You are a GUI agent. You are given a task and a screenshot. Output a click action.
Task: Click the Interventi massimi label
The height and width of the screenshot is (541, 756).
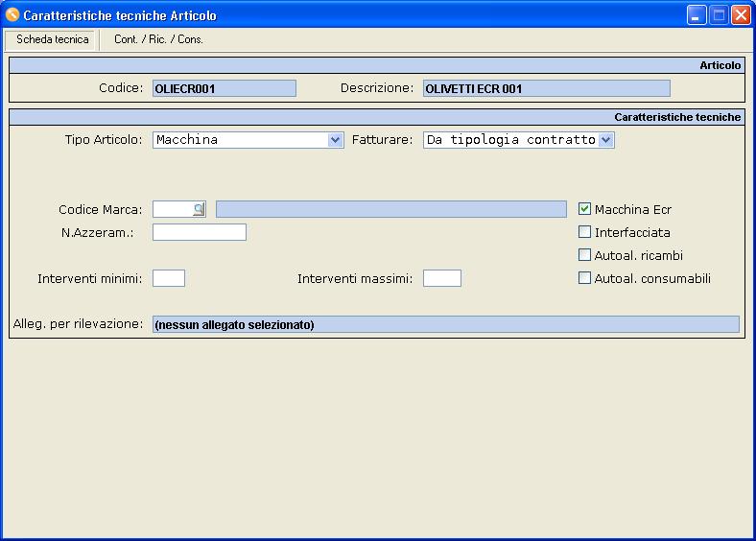pos(355,279)
